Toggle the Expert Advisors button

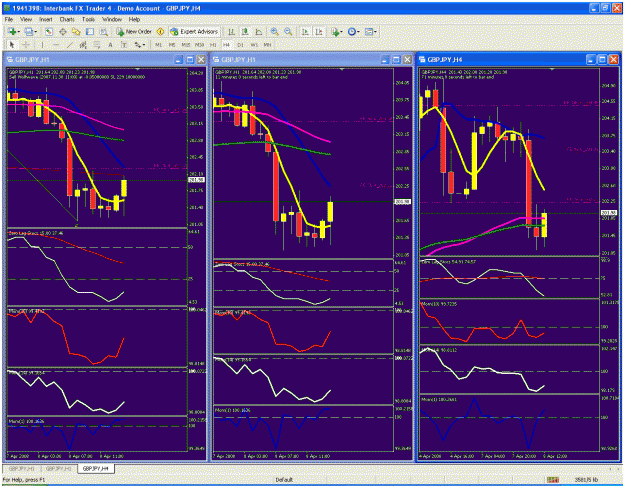click(x=194, y=31)
